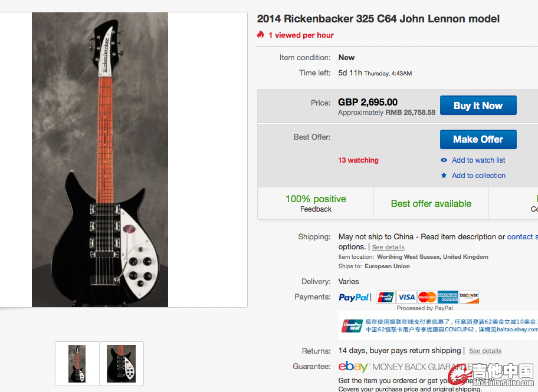The image size is (538, 392).
Task: Click the eye icon beside Add to watch list
Action: pos(444,160)
